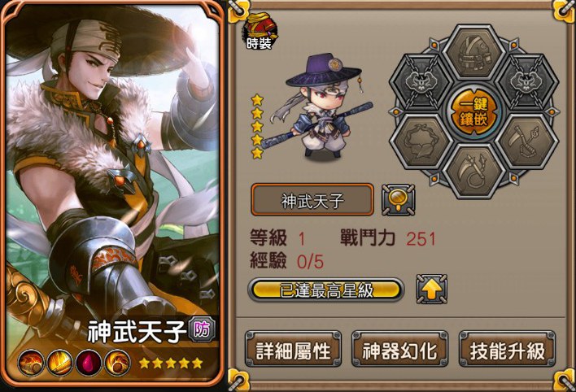Click the 已達最高星級 progress bar
576x392 pixels.
[326, 290]
